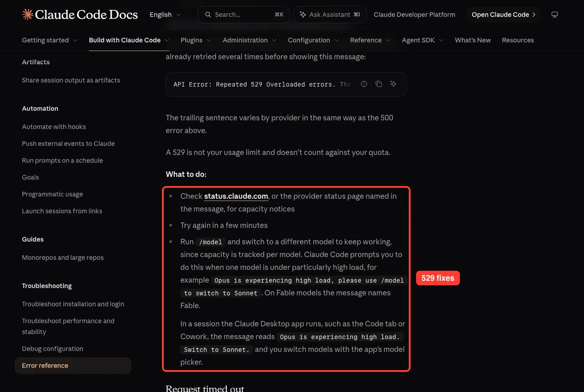The width and height of the screenshot is (584, 392).
Task: Click the Ask Assistant sparkle icon
Action: (x=303, y=15)
